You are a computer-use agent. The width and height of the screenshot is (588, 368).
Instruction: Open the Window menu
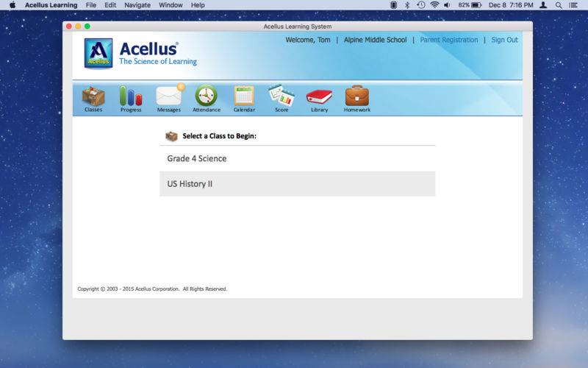[171, 5]
